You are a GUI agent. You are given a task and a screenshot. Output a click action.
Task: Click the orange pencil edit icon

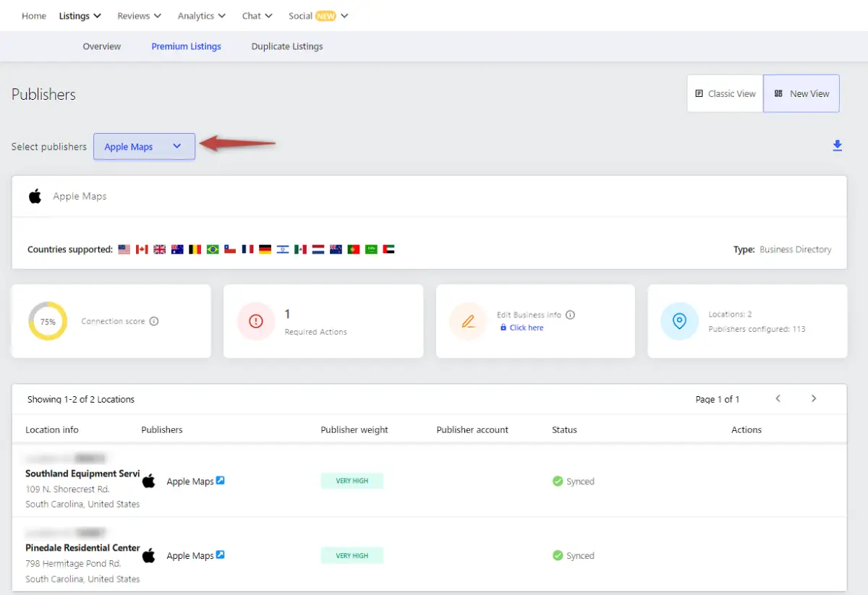[x=468, y=322]
